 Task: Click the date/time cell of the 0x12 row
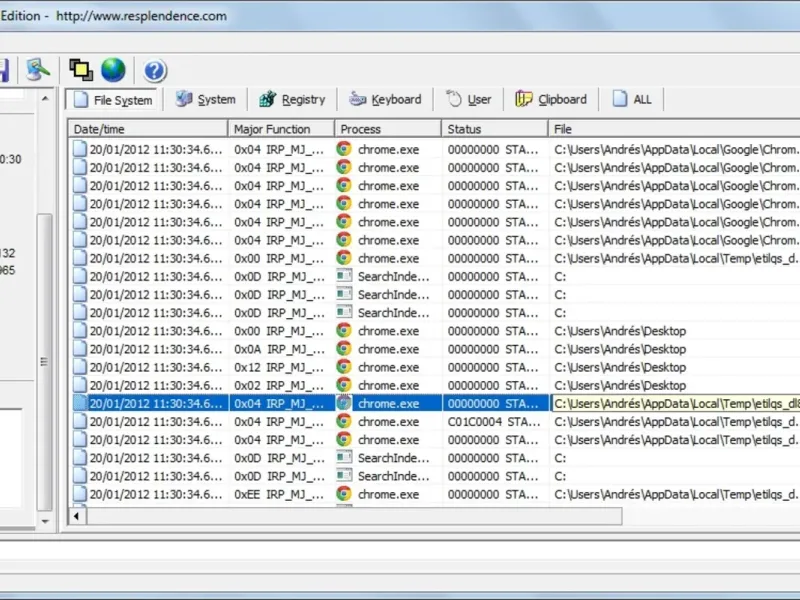point(156,367)
